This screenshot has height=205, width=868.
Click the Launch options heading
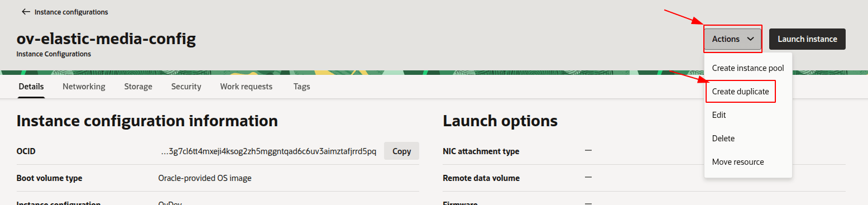click(500, 121)
